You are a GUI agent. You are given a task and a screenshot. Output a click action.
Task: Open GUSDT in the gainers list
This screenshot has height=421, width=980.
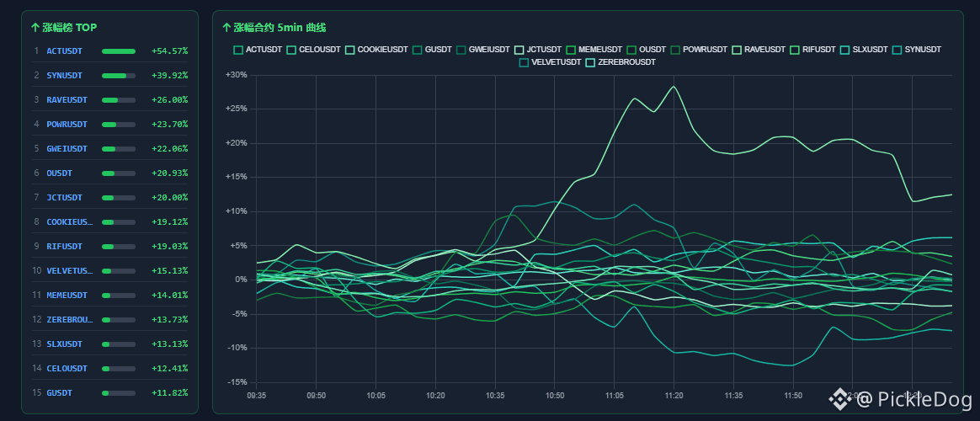click(x=60, y=393)
